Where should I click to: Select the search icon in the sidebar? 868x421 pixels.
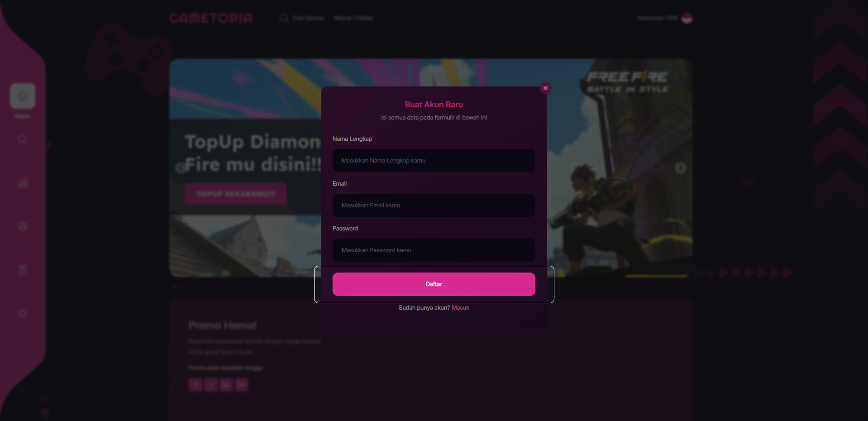23,139
